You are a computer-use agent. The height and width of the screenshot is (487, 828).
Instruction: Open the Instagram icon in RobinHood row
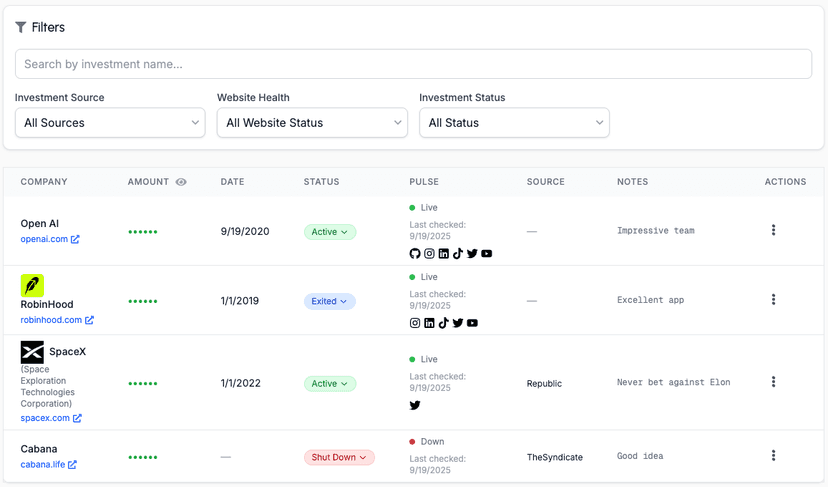(x=415, y=323)
